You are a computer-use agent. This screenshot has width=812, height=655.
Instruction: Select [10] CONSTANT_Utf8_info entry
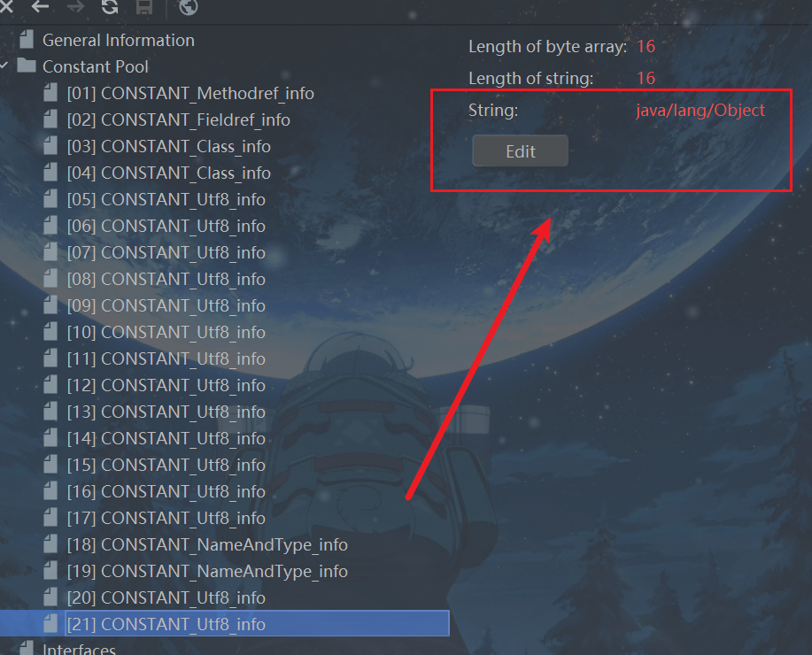[x=166, y=332]
